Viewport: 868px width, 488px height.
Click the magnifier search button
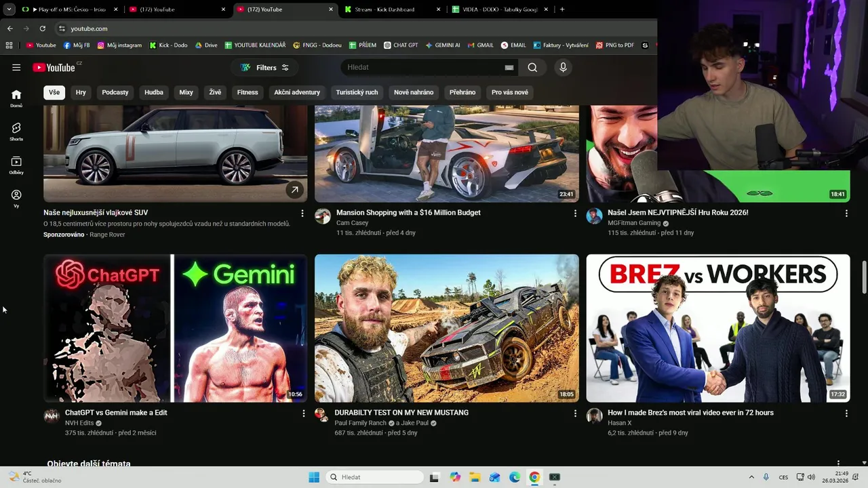click(532, 67)
